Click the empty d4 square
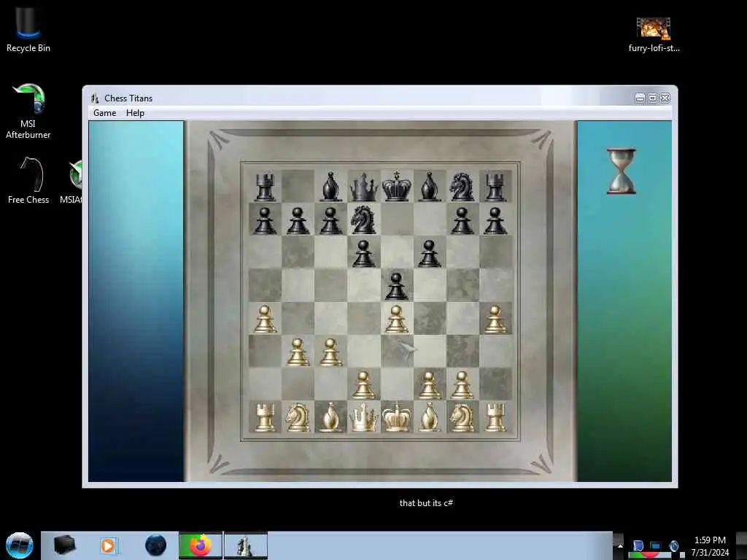 tap(363, 318)
